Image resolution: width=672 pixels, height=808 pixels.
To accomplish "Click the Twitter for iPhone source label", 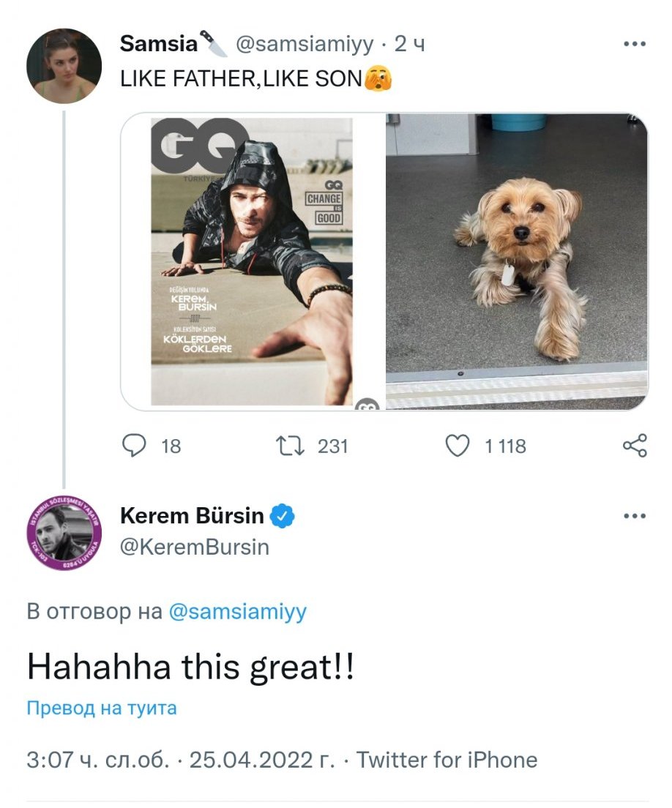I will pyautogui.click(x=447, y=760).
